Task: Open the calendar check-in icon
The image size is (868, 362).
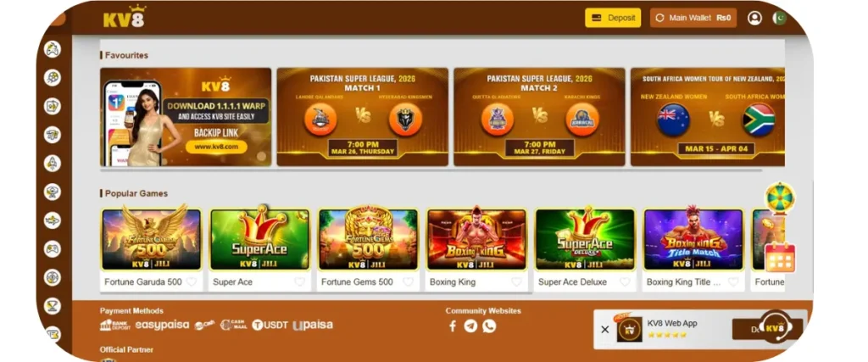Action: coord(780,258)
